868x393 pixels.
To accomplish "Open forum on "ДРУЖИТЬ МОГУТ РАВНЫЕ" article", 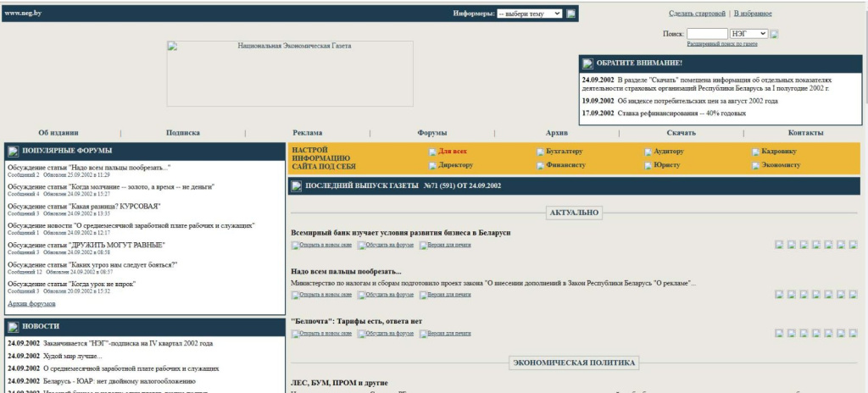I will (x=86, y=246).
